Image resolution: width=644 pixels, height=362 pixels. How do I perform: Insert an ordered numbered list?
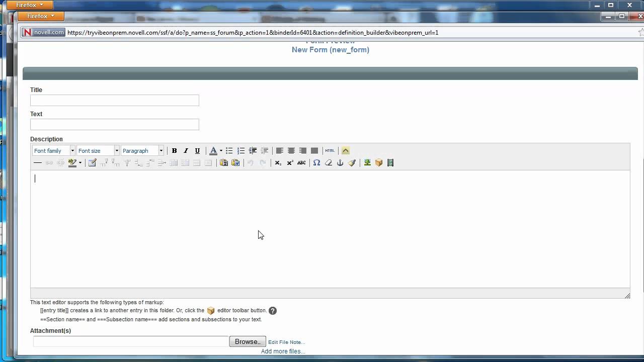point(241,151)
